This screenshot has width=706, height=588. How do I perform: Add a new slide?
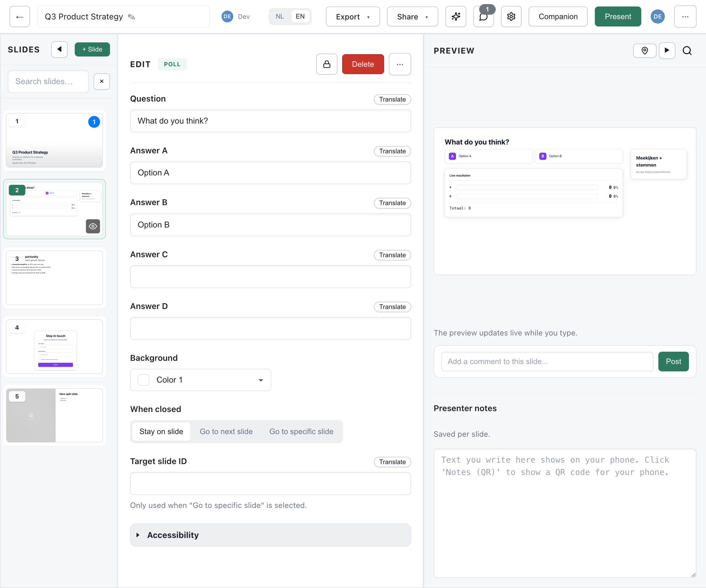pyautogui.click(x=92, y=49)
